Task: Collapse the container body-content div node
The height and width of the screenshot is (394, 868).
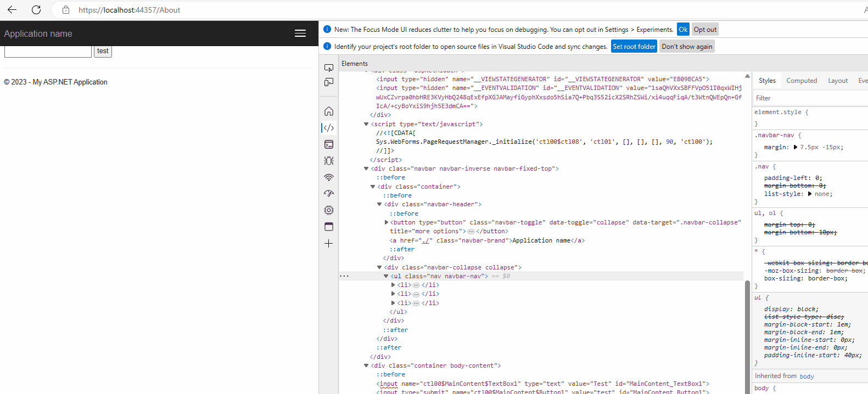Action: (366, 365)
